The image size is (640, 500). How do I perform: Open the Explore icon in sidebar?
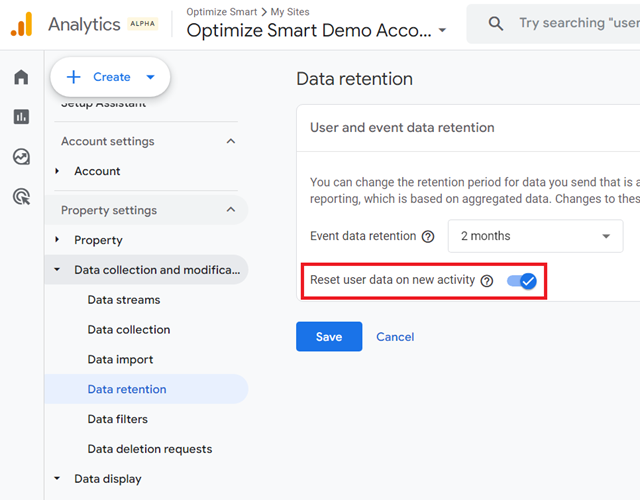click(x=21, y=157)
